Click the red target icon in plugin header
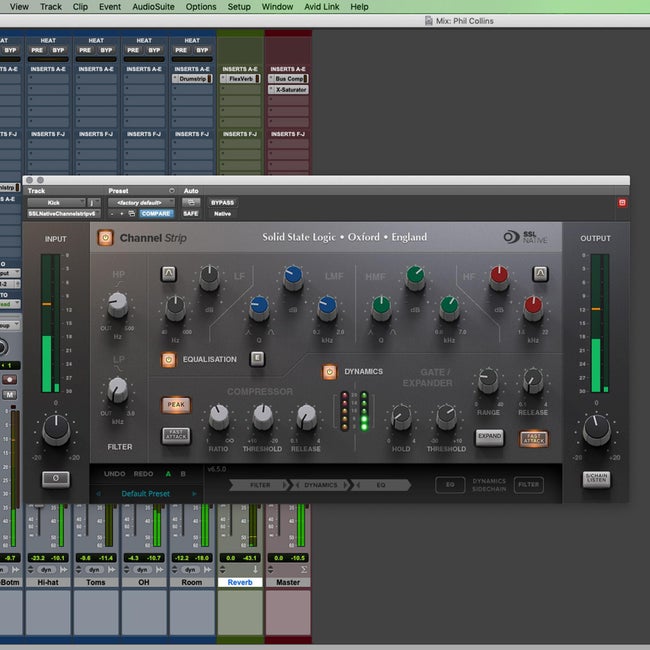This screenshot has width=650, height=650. [622, 202]
